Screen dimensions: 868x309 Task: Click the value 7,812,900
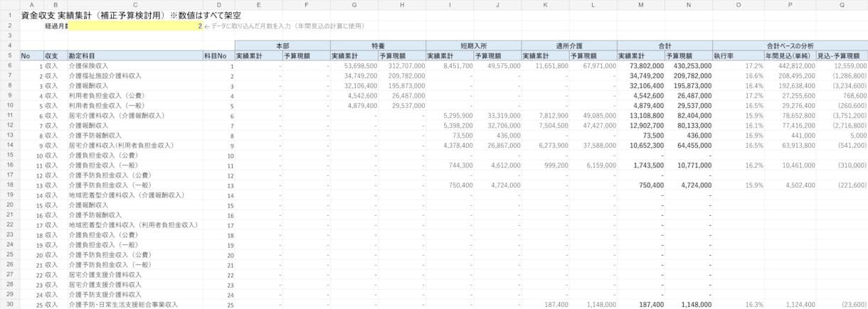click(553, 115)
